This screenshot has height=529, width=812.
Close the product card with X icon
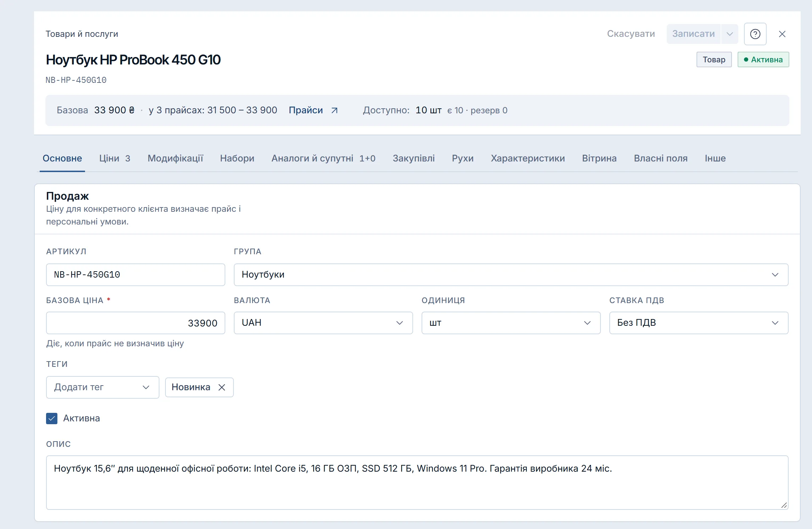782,34
